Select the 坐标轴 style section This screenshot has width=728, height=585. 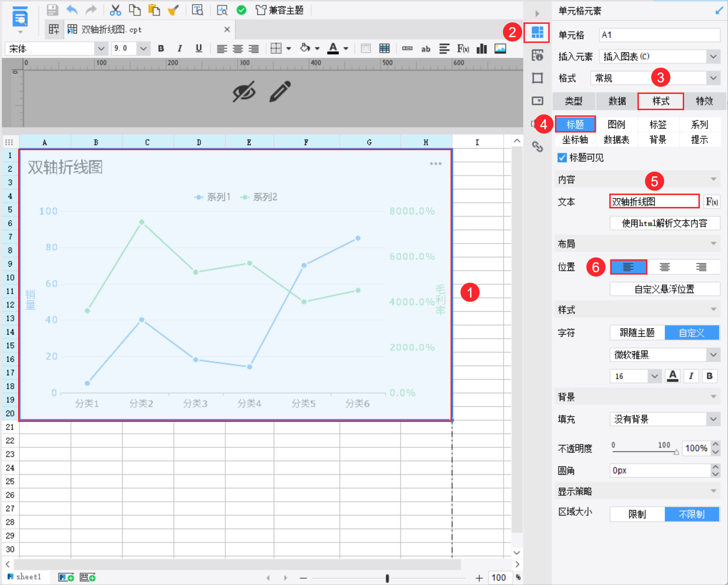coord(575,140)
